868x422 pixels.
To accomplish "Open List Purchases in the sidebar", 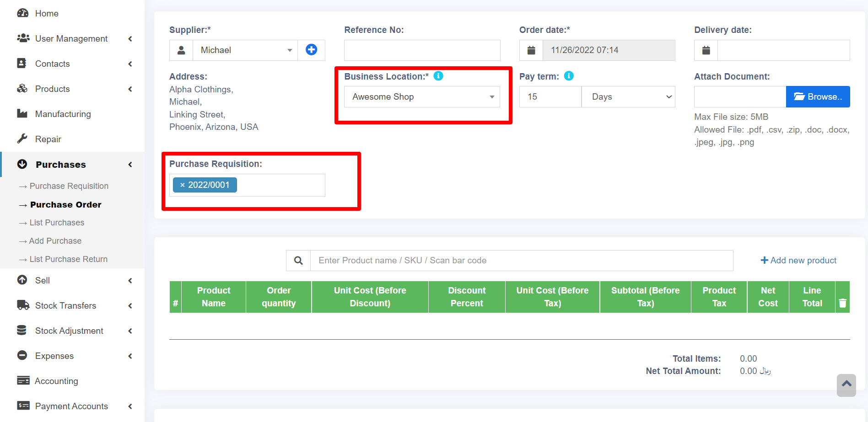I will [57, 223].
